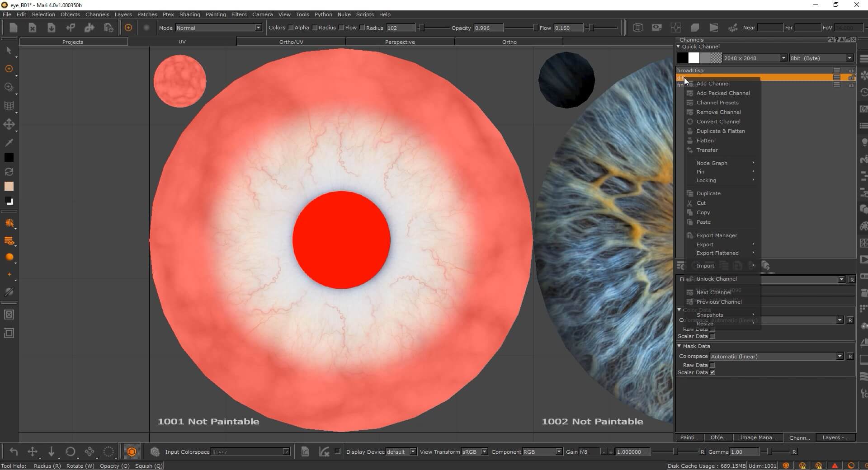Collapse the Mask Data section
Viewport: 868px width, 470px height.
(x=679, y=346)
